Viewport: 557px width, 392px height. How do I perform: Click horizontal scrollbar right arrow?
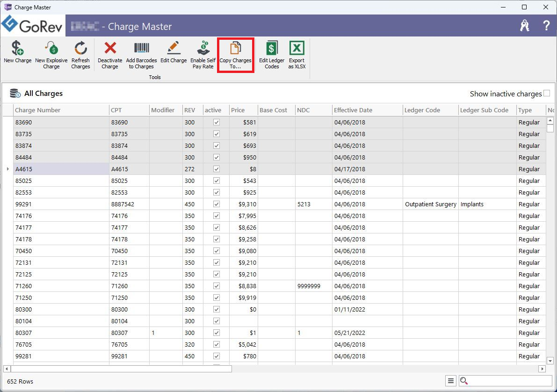[542, 369]
